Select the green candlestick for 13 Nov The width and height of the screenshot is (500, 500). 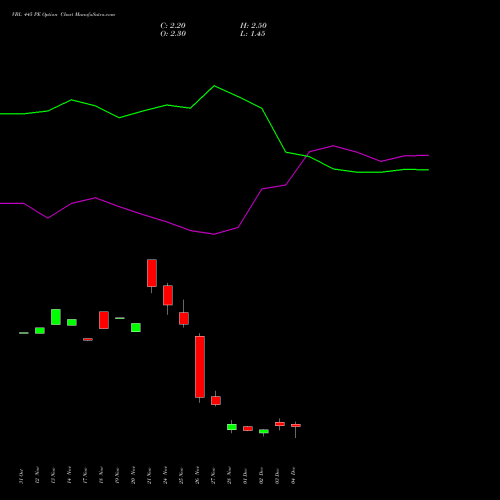(56, 317)
